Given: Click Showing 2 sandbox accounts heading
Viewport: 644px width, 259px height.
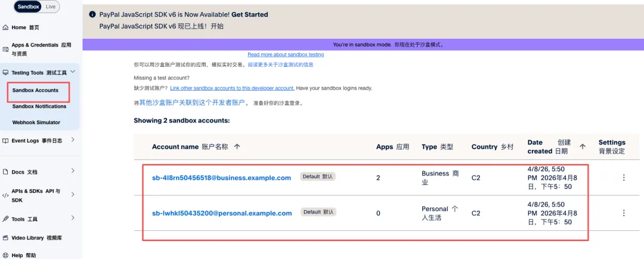Looking at the screenshot, I should [x=181, y=121].
